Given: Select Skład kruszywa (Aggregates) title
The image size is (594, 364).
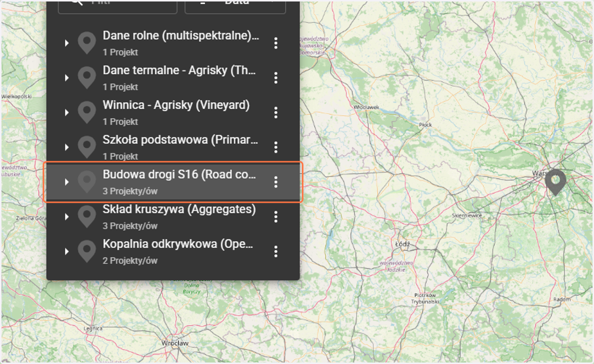Looking at the screenshot, I should 179,209.
